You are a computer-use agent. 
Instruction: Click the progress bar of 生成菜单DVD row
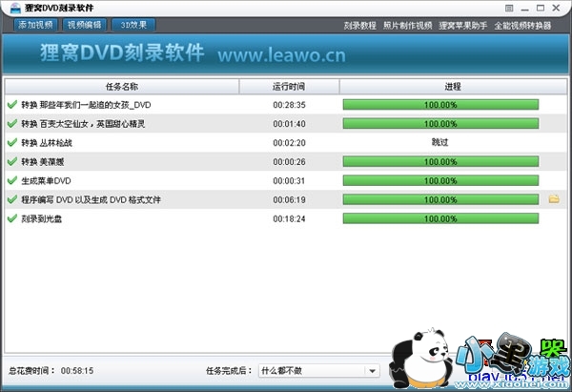pos(440,180)
